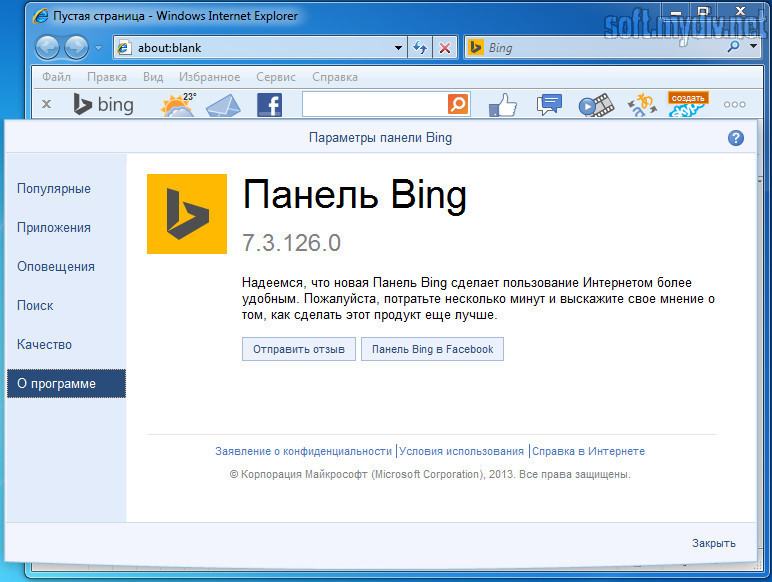Image resolution: width=772 pixels, height=582 pixels.
Task: Click the red stop loading icon
Action: pos(445,48)
